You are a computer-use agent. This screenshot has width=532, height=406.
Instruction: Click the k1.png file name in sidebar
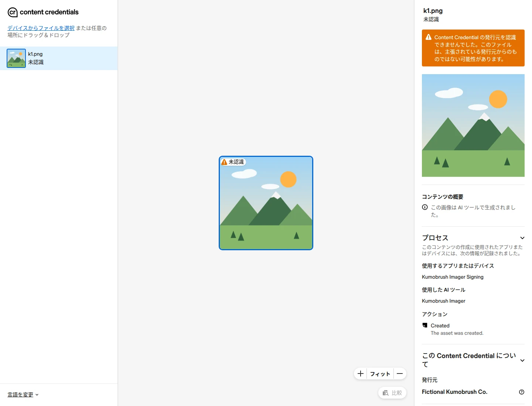pos(35,54)
